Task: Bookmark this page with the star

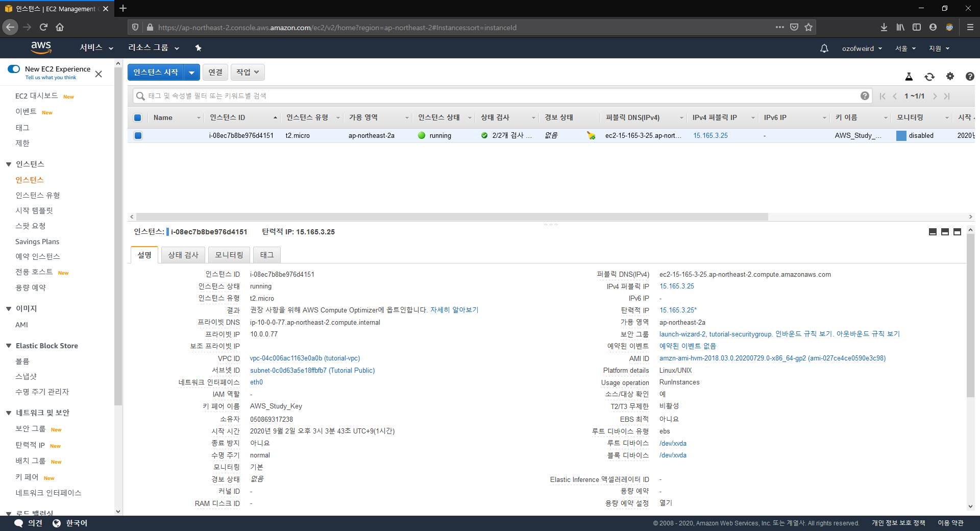Action: coord(808,27)
